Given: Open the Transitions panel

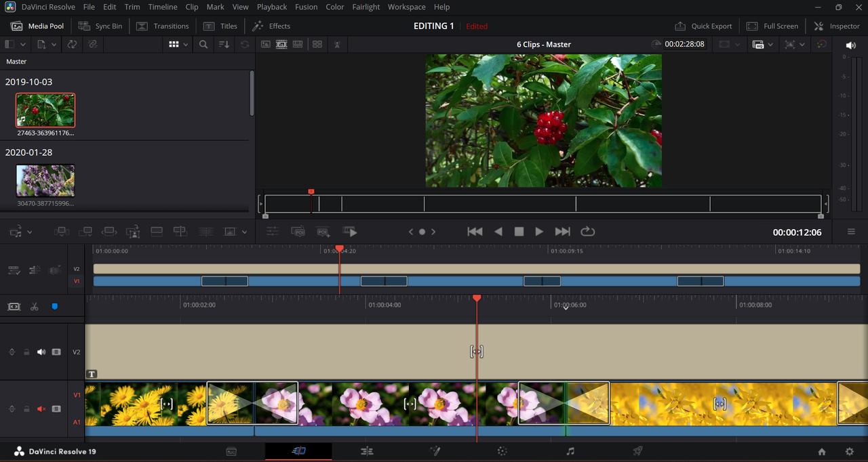Looking at the screenshot, I should tap(163, 26).
